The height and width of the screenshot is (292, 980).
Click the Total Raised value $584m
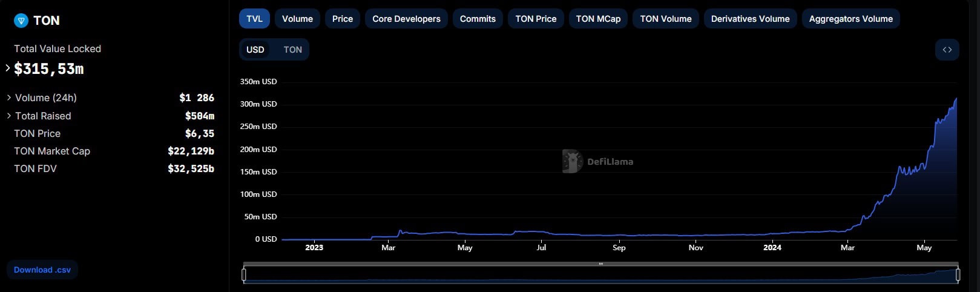200,116
